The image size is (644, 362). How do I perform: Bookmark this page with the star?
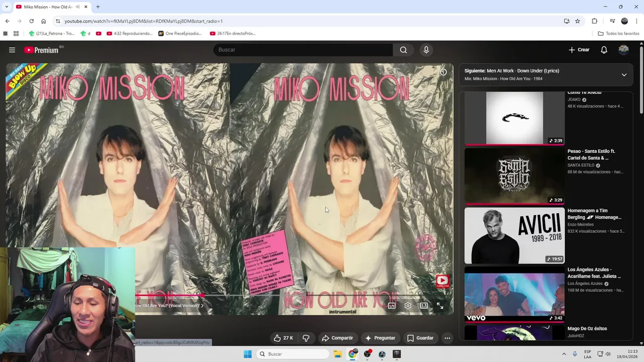pyautogui.click(x=578, y=21)
